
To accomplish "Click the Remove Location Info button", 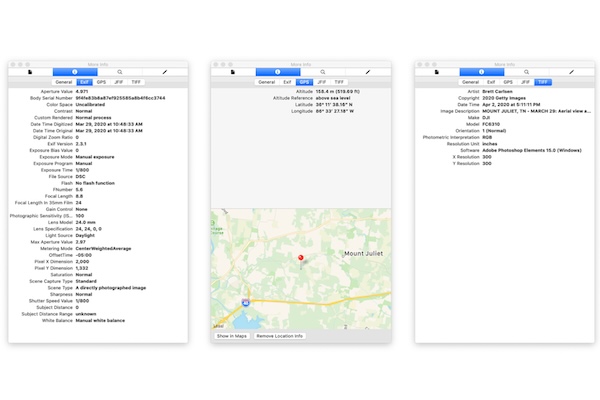I will click(280, 336).
